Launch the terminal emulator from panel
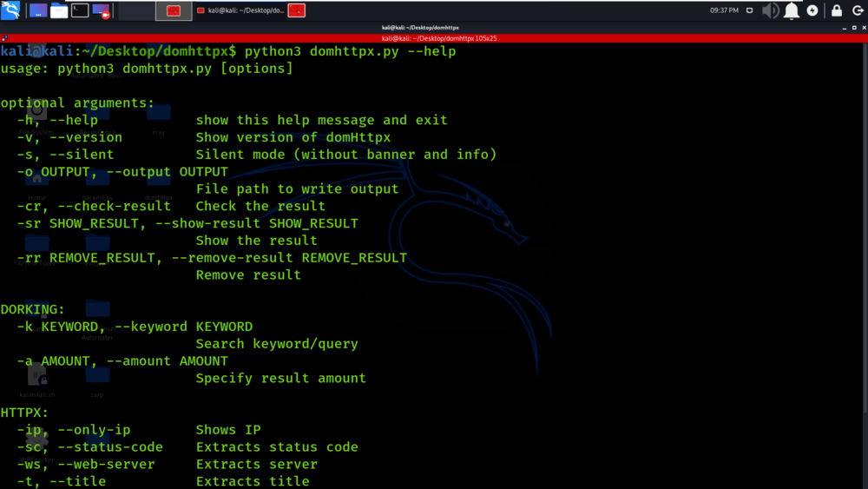This screenshot has width=868, height=489. [80, 10]
